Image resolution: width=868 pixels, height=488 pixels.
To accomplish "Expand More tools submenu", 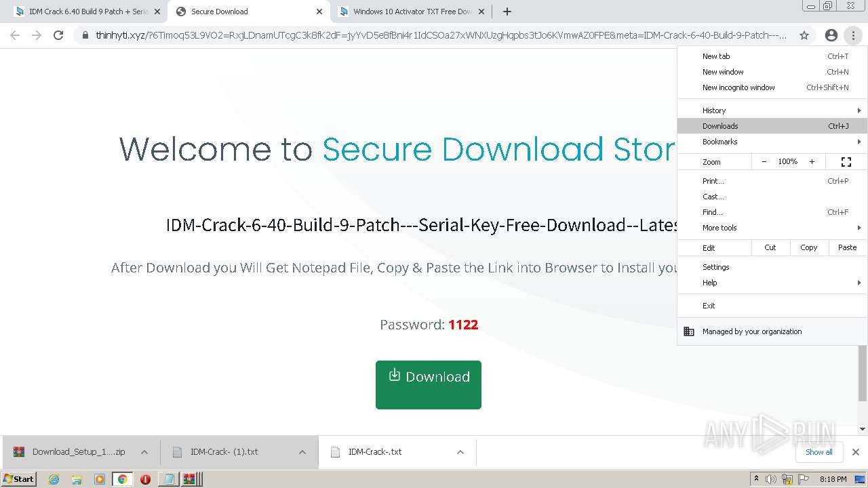I will click(772, 228).
